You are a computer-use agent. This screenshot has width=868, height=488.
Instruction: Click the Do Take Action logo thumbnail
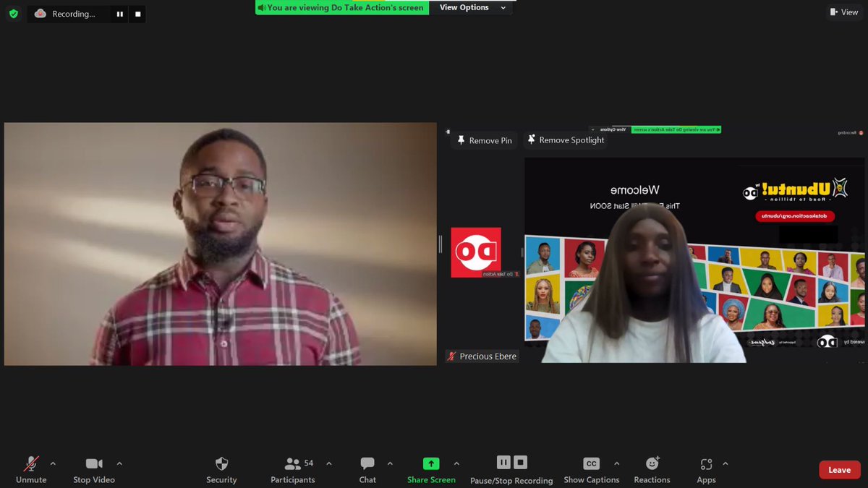click(476, 252)
